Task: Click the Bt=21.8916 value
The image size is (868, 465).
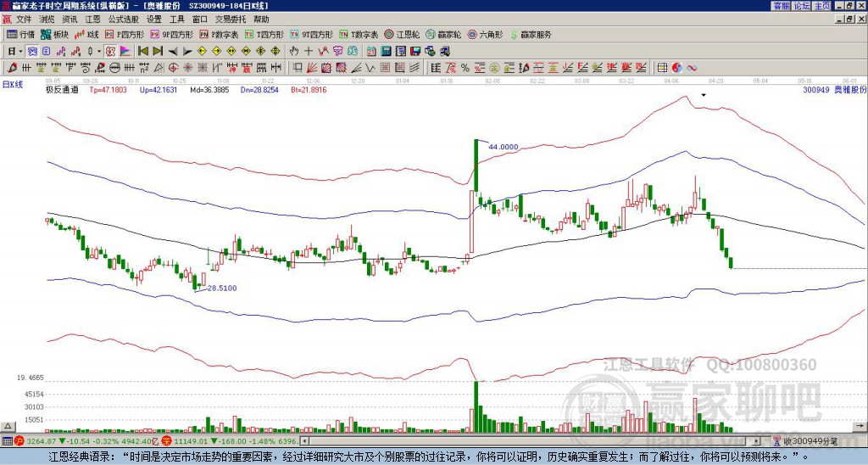Action: click(x=309, y=90)
